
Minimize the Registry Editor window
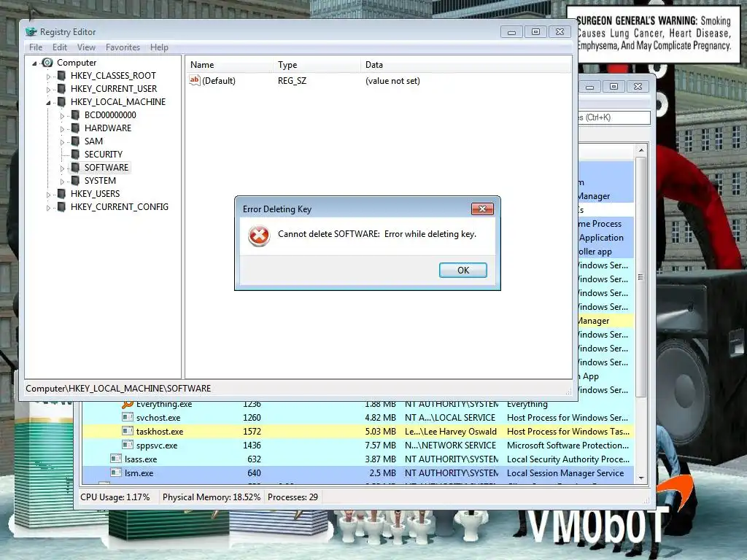[511, 32]
